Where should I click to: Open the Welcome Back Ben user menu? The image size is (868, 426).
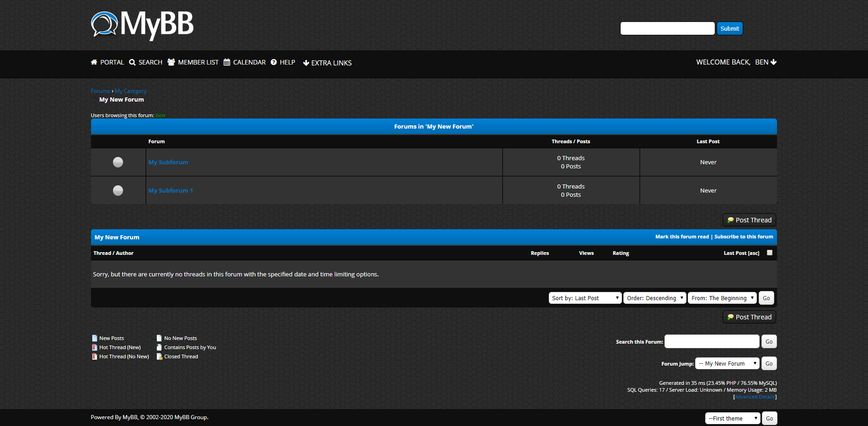[736, 62]
